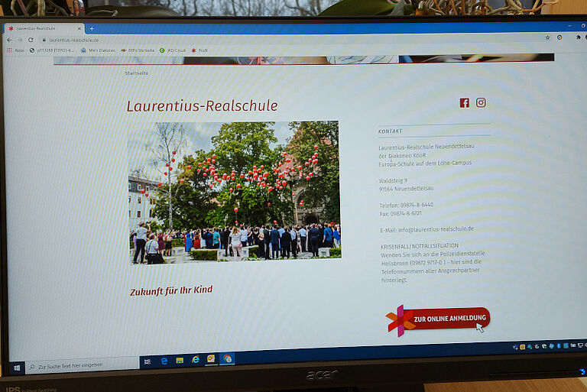Open a new tab with the plus button
Image resolution: width=587 pixels, height=392 pixels.
[x=92, y=28]
